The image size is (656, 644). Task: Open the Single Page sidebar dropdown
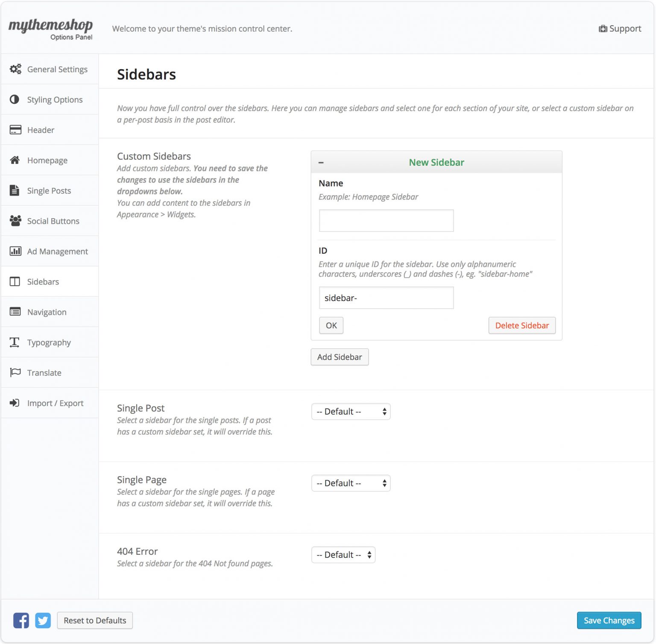tap(351, 483)
